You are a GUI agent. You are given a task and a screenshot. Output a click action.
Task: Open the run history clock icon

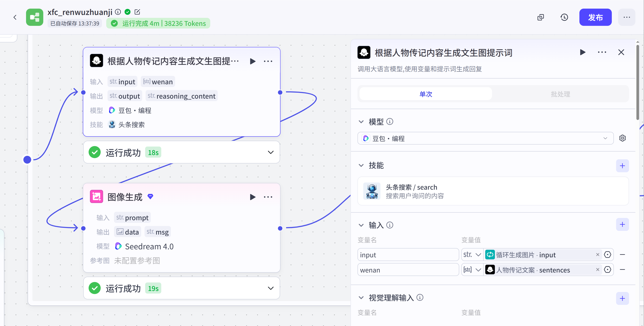click(x=564, y=17)
